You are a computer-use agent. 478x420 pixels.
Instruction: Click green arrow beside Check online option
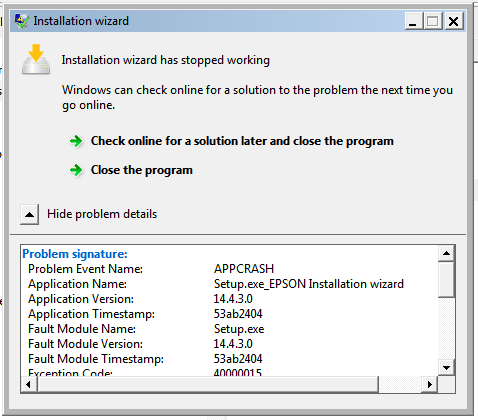[76, 141]
